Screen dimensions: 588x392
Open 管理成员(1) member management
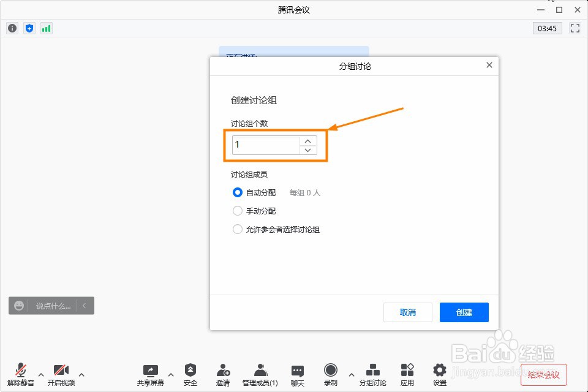tap(260, 375)
